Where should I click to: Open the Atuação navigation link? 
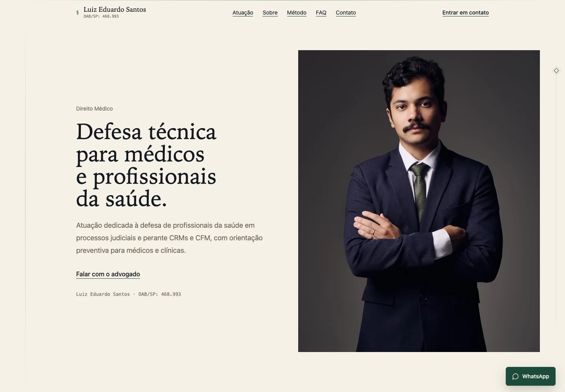coord(243,13)
